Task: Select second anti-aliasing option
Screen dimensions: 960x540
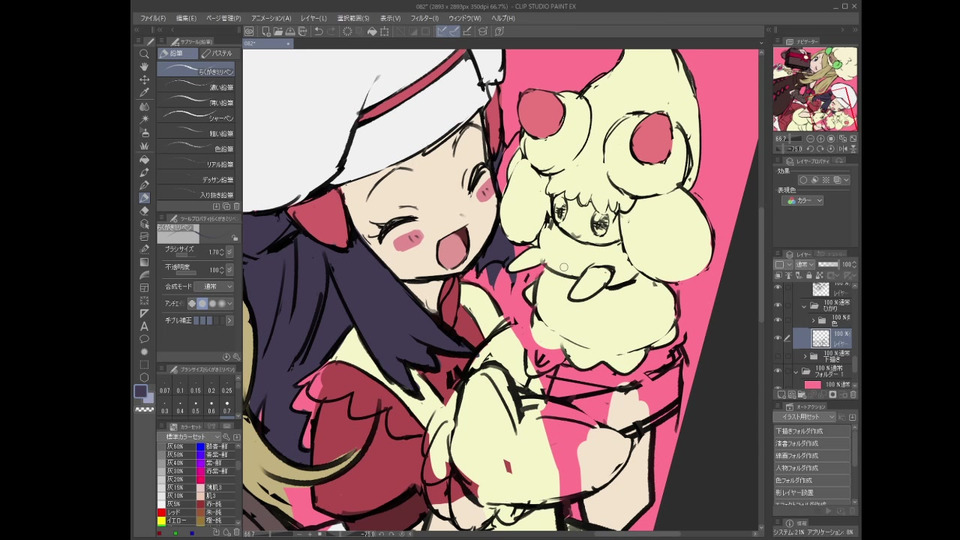Action: (x=202, y=304)
